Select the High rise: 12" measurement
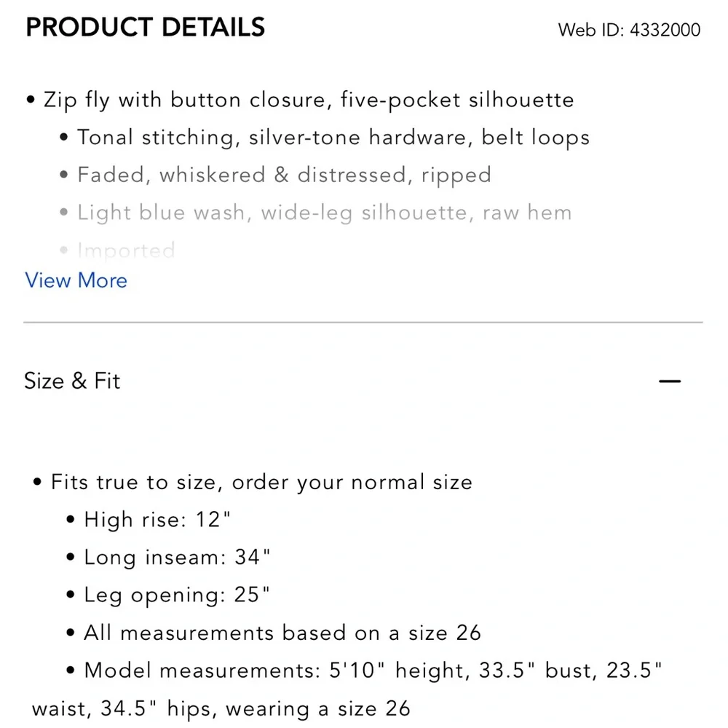 point(157,520)
